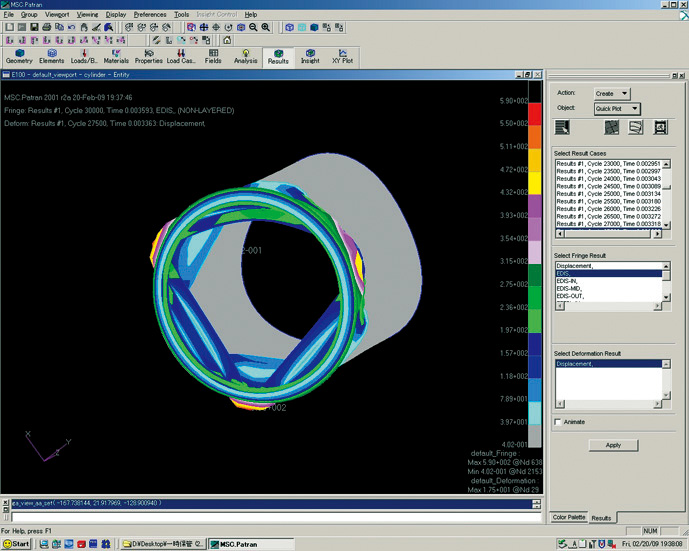Click the Home icon in the toolbar

[227, 40]
